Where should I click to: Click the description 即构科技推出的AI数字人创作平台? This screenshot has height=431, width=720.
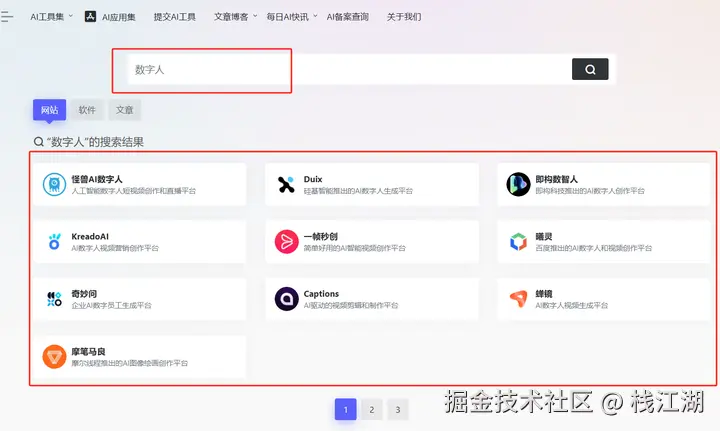(590, 190)
